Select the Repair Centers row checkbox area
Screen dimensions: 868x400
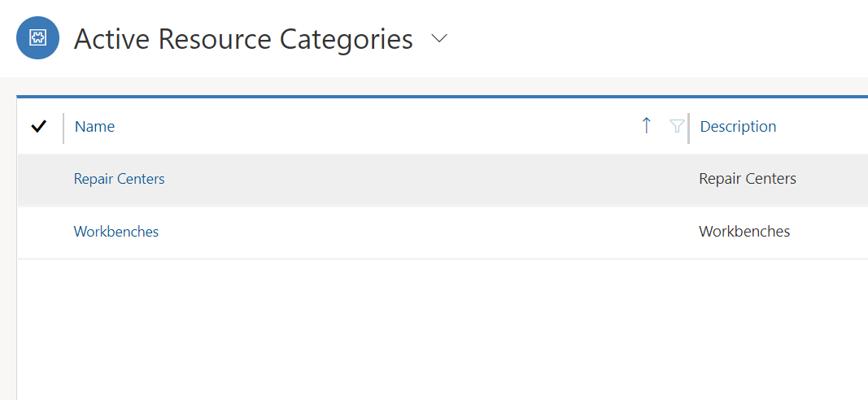[x=38, y=179]
